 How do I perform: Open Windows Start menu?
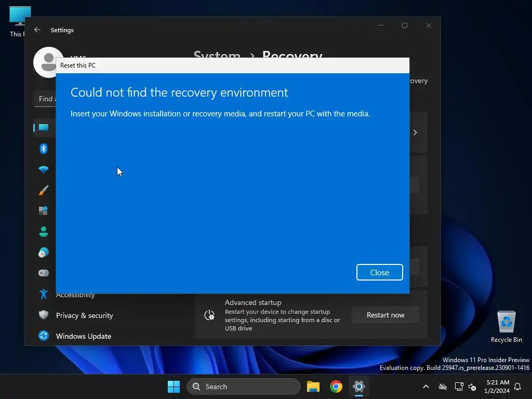coord(174,387)
